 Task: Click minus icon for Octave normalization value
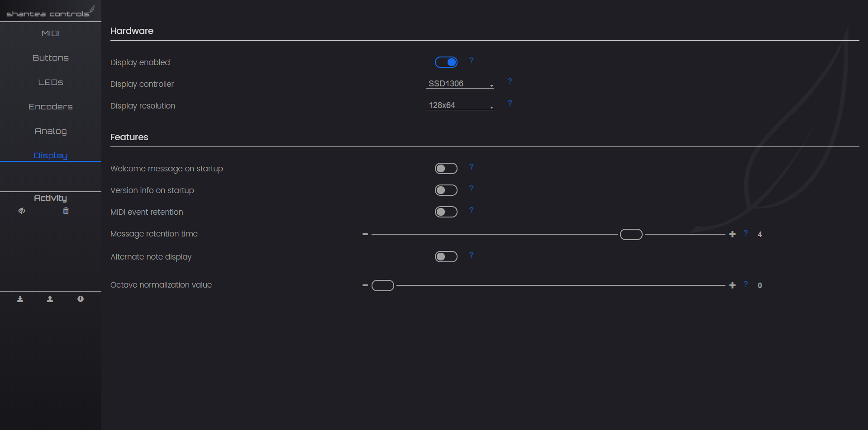pos(365,285)
